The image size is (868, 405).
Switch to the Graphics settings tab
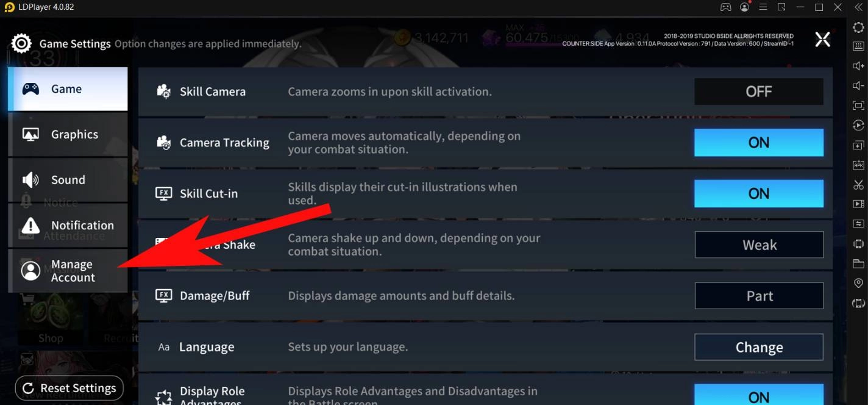pos(68,134)
